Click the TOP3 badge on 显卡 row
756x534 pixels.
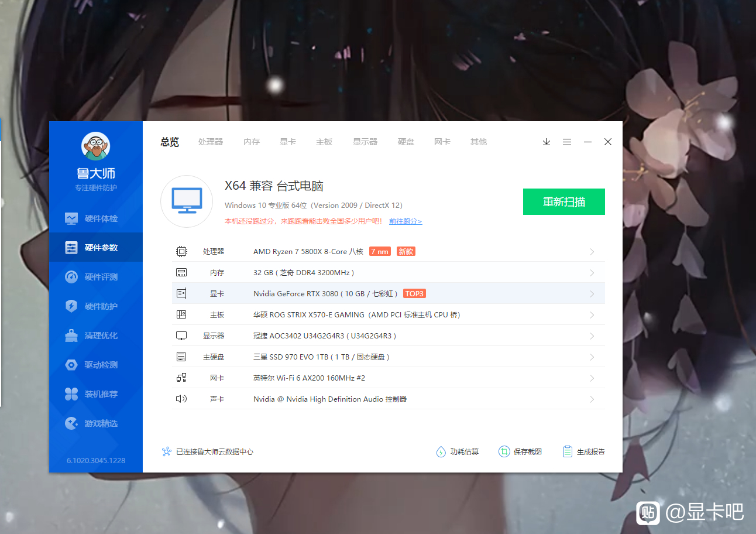[x=414, y=293]
